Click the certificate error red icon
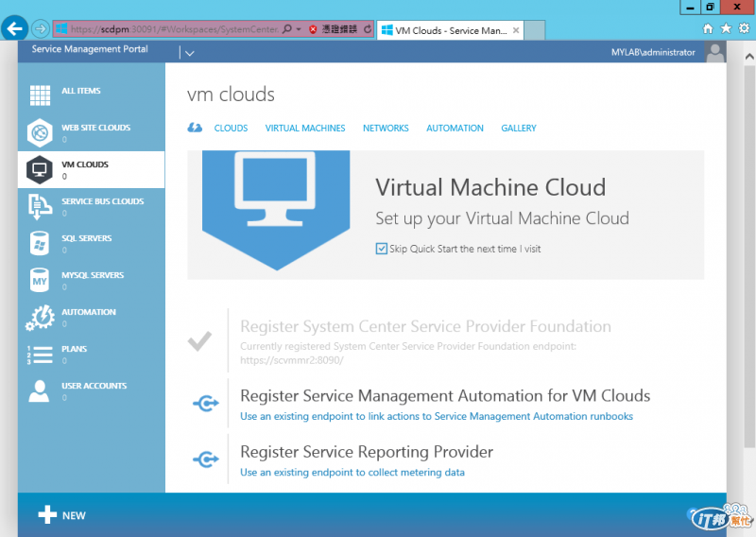The height and width of the screenshot is (537, 756). click(313, 29)
